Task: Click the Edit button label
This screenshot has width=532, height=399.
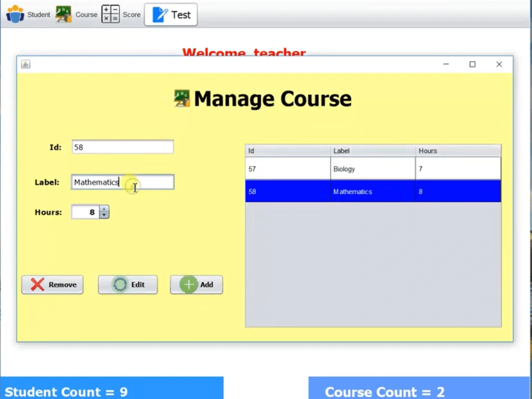Action: pyautogui.click(x=138, y=285)
